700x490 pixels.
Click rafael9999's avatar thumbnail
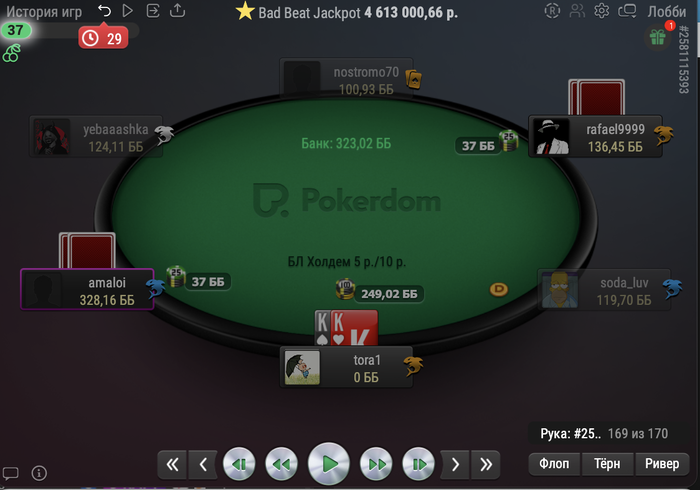click(x=551, y=137)
